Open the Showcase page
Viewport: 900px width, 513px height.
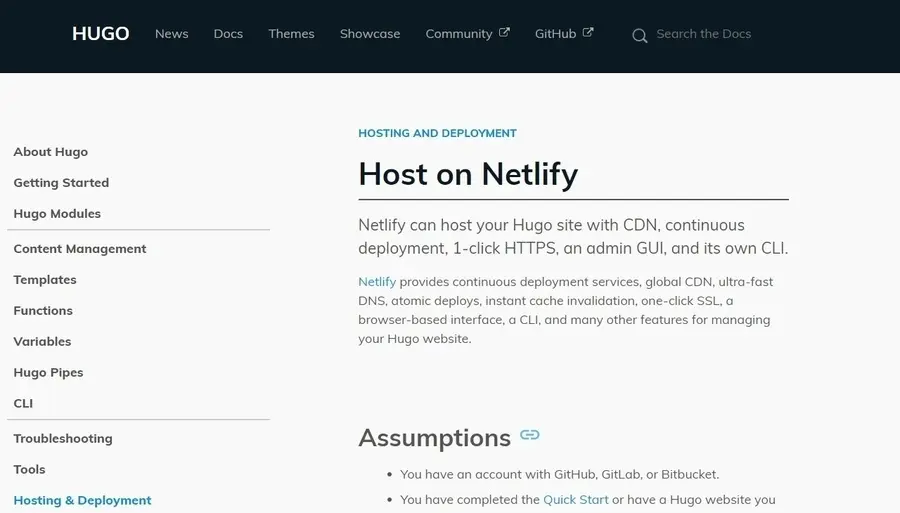pyautogui.click(x=370, y=34)
